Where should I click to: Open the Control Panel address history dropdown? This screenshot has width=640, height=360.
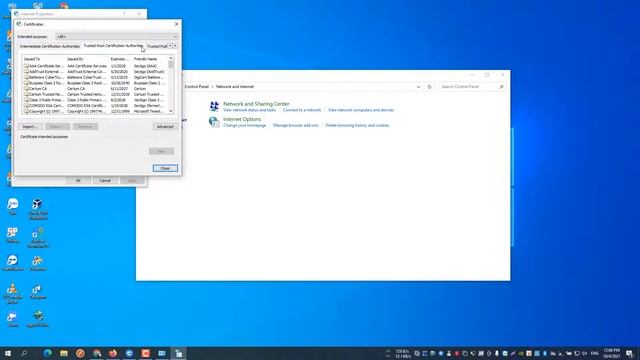[x=418, y=87]
